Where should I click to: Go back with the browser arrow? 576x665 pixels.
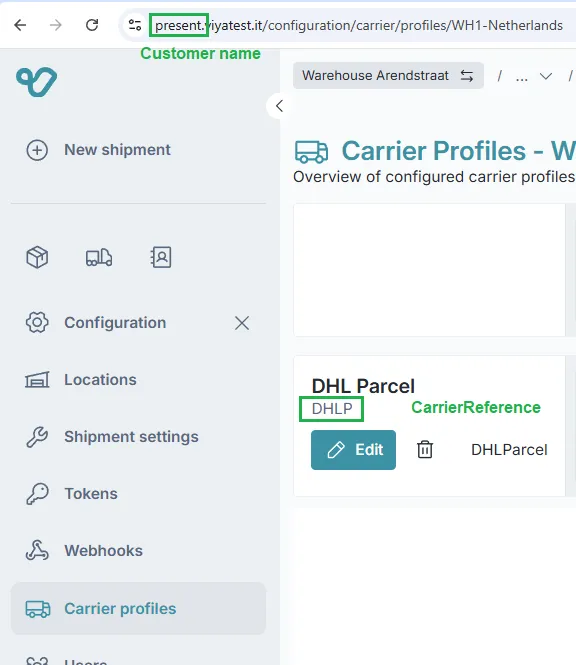(x=20, y=25)
